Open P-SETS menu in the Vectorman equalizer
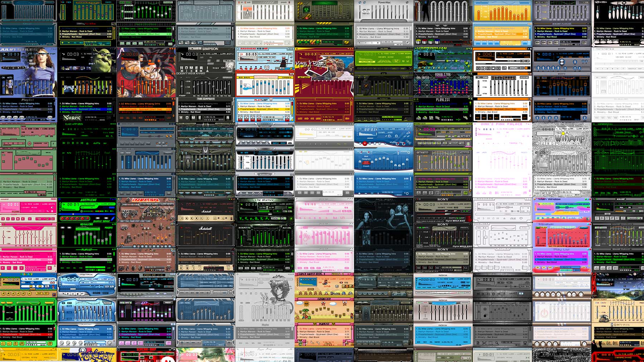 click(464, 77)
